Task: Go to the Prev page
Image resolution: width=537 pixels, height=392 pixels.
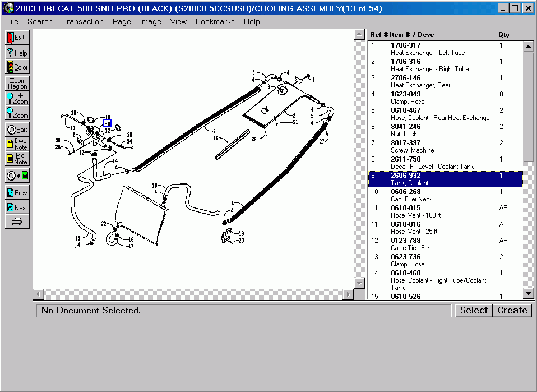Action: coord(17,193)
